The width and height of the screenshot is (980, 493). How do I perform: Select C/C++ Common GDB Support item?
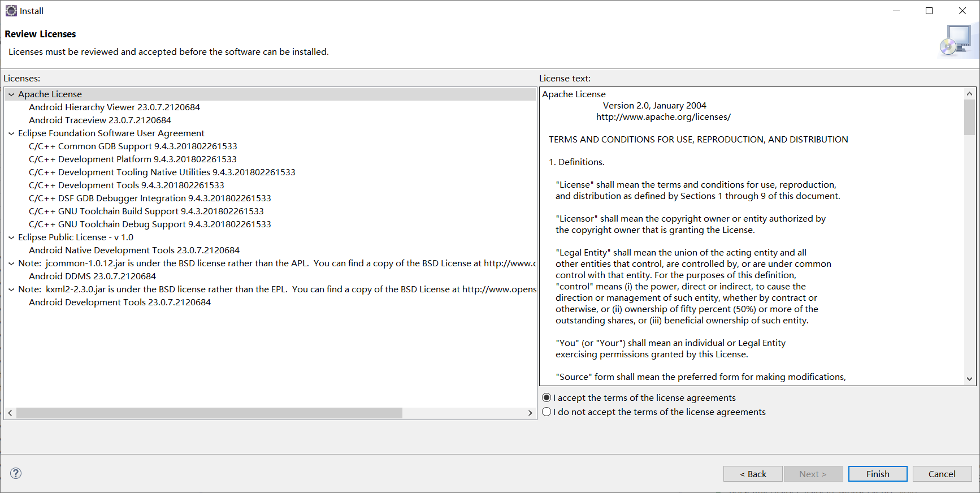[x=133, y=146]
